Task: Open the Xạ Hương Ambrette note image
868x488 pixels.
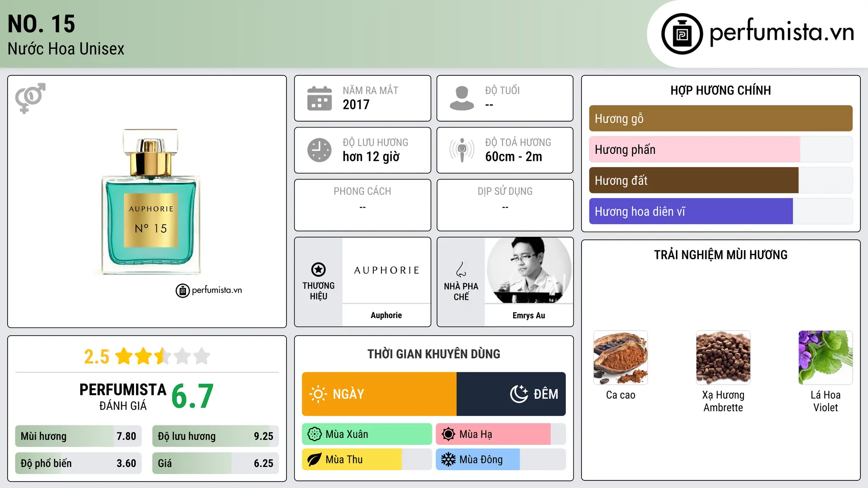Action: 723,358
